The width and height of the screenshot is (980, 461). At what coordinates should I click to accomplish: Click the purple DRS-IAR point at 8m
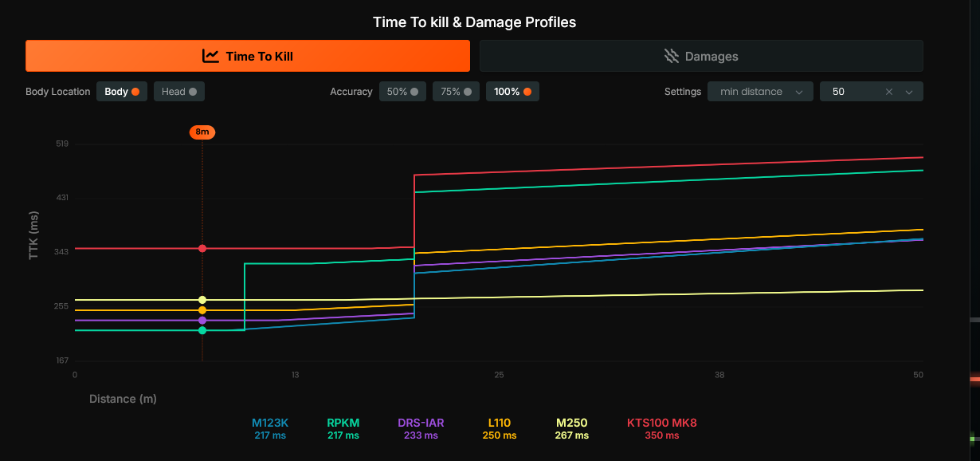[x=202, y=321]
